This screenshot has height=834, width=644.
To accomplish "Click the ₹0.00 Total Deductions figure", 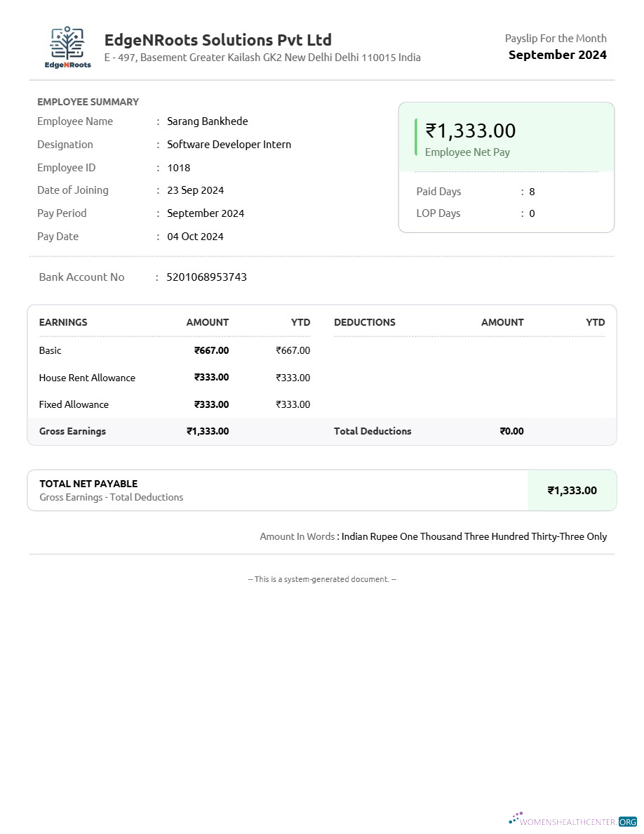I will 511,431.
